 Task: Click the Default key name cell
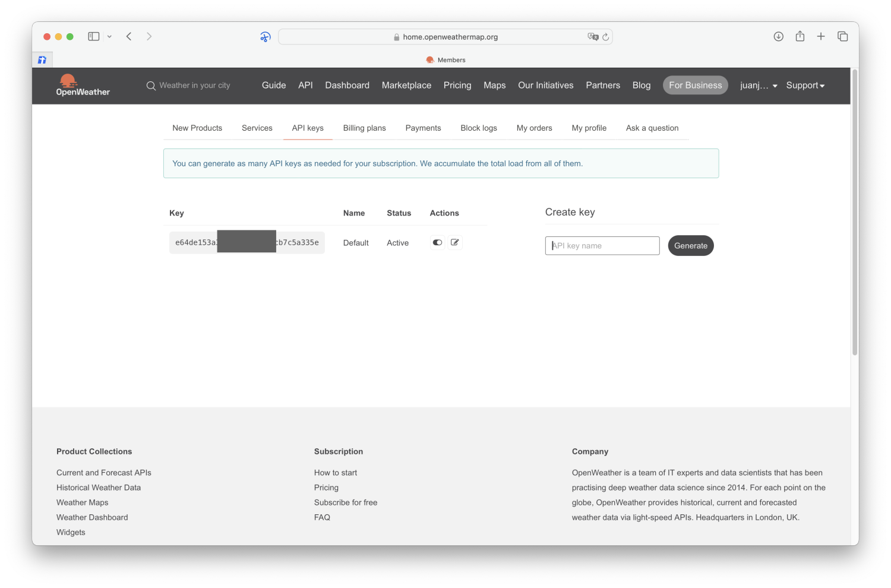tap(356, 243)
